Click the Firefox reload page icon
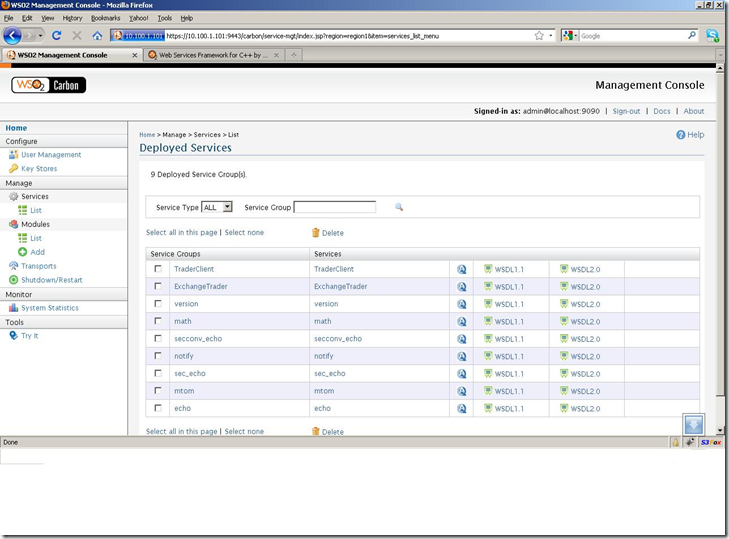Image resolution: width=729 pixels, height=539 pixels. tap(56, 35)
